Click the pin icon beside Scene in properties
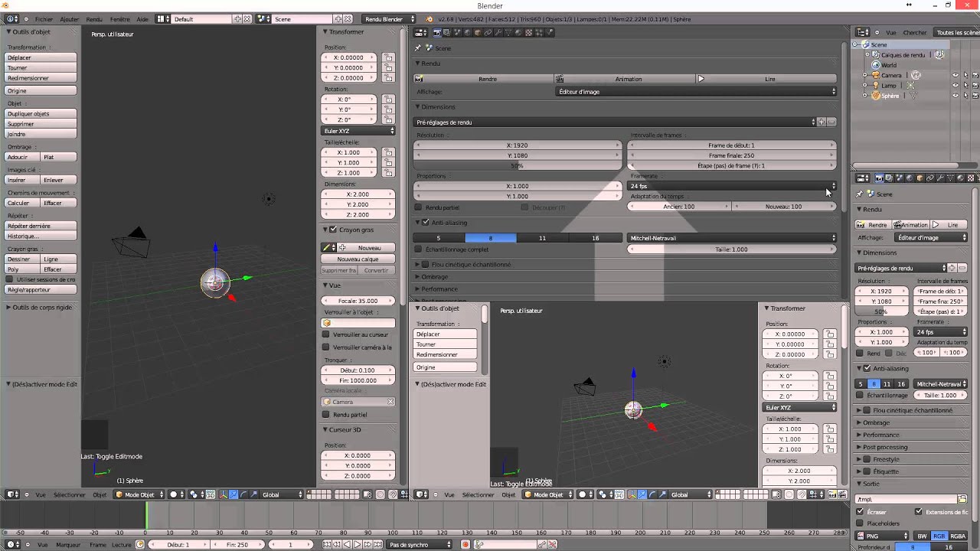 tap(418, 48)
